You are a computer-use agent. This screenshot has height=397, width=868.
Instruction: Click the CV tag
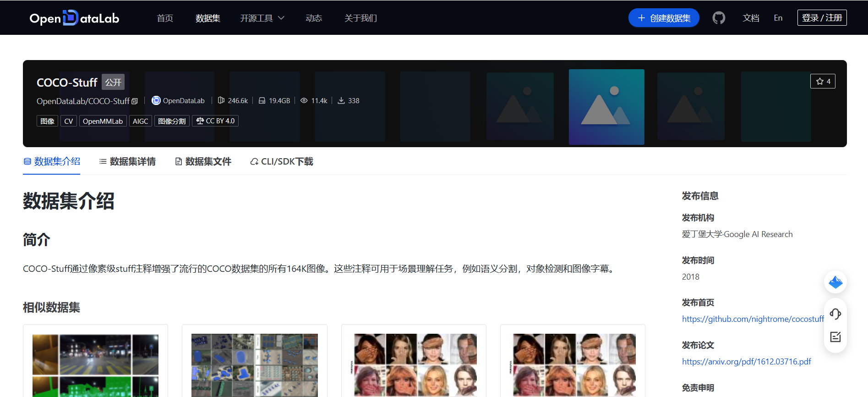[69, 121]
